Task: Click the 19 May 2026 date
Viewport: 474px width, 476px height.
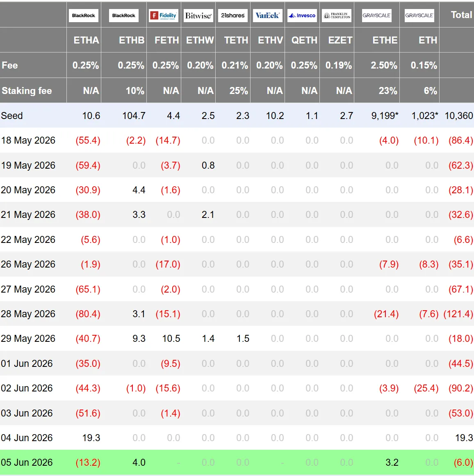Action: tap(28, 165)
